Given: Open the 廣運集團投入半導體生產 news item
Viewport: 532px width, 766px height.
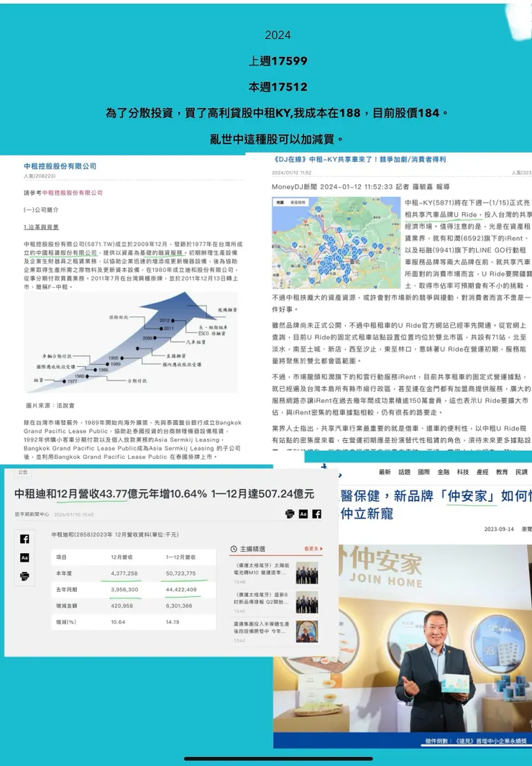Looking at the screenshot, I should 262,627.
